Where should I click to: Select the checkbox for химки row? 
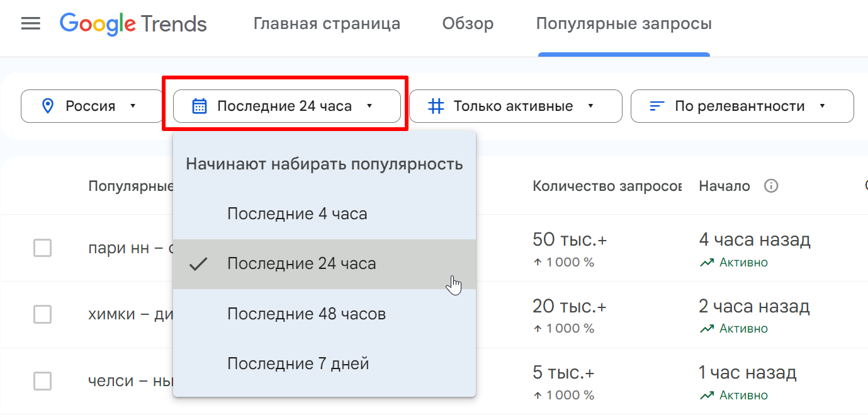pyautogui.click(x=42, y=314)
